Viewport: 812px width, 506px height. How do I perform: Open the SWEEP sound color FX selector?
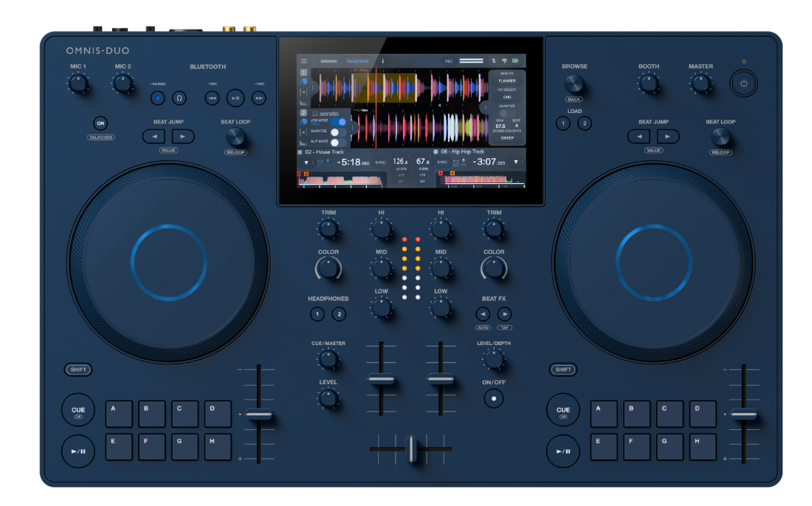tap(508, 138)
